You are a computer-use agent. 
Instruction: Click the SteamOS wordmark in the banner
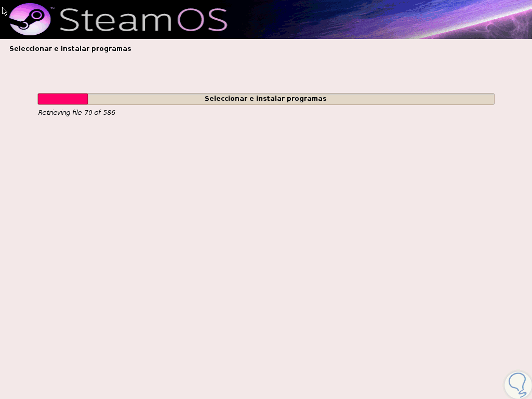coord(143,20)
